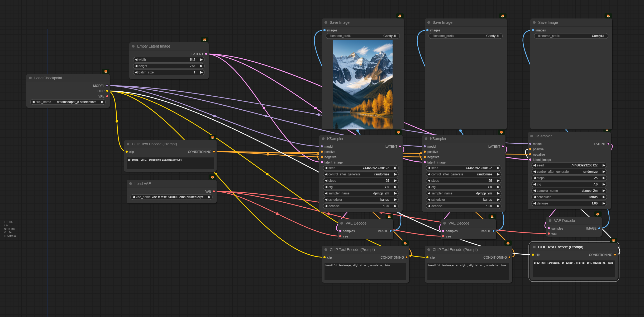Click the IMAGE output dot of rightmost VAE Decode

point(599,228)
